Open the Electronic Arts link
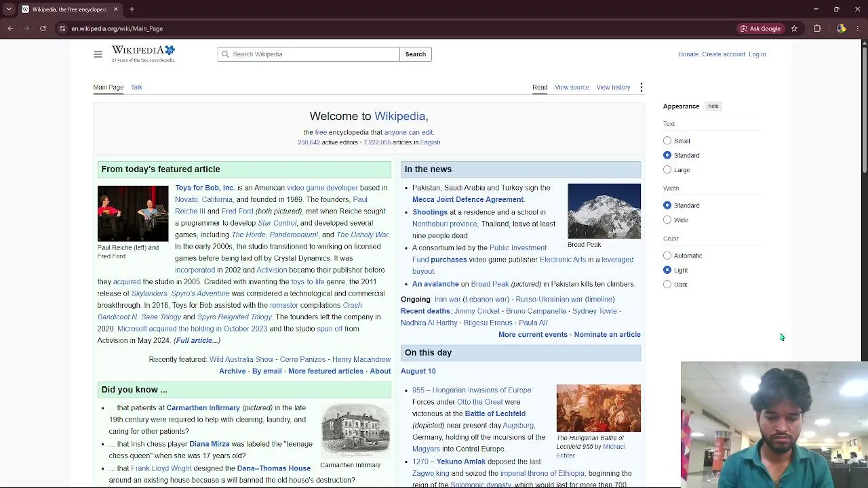868x488 pixels. 563,260
